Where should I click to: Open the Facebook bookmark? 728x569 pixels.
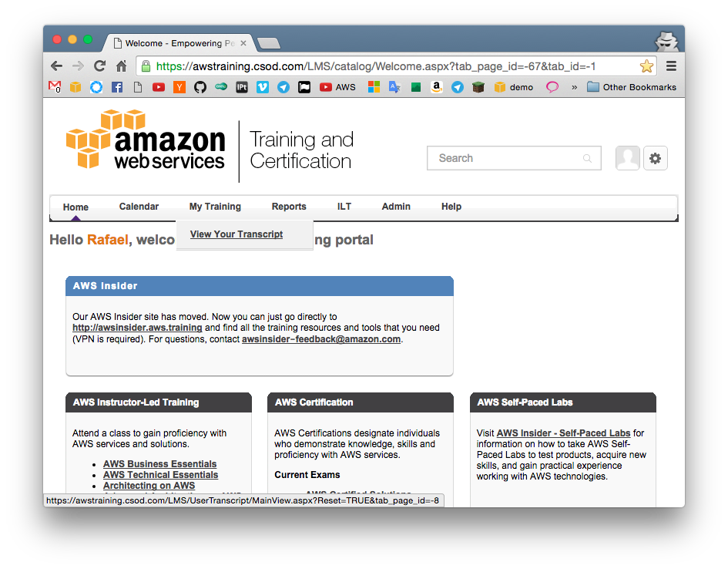point(117,87)
